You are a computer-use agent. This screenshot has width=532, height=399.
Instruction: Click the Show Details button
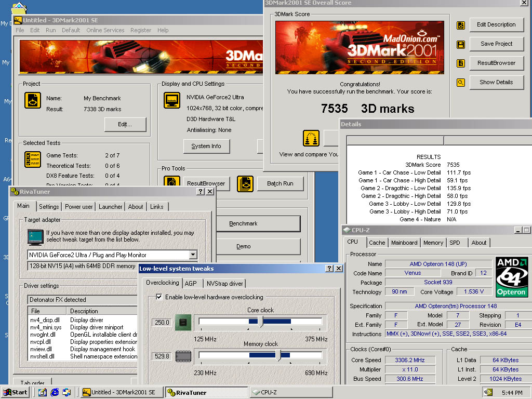(496, 82)
